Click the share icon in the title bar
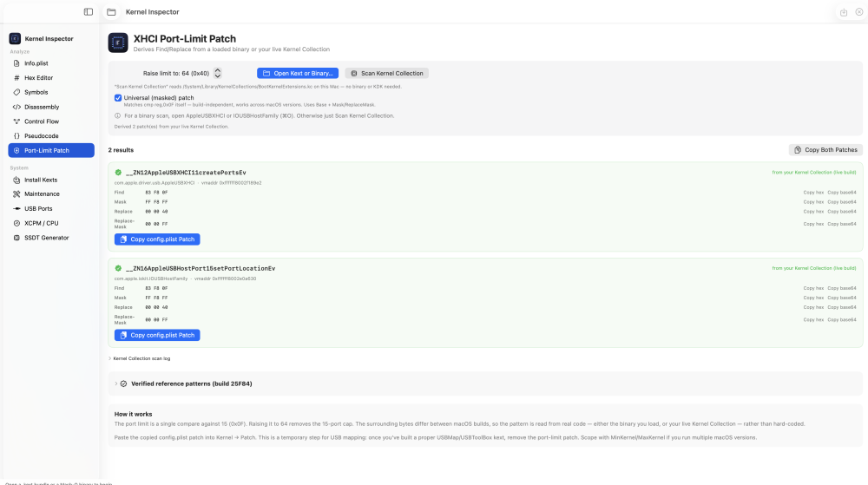The width and height of the screenshot is (868, 485). (844, 12)
